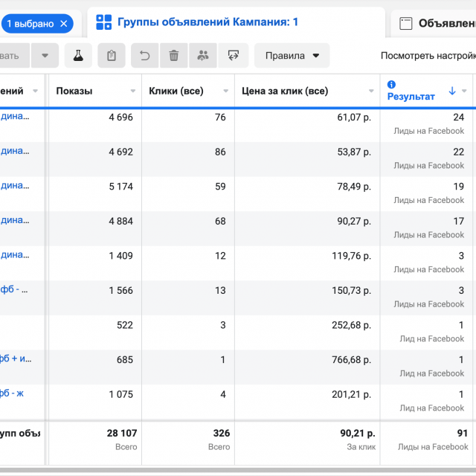Switch to Группы объявлений tab

[197, 22]
